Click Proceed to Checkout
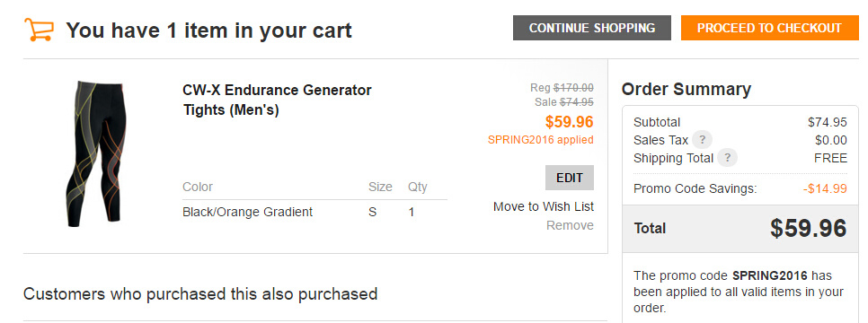Image resolution: width=868 pixels, height=323 pixels. point(769,28)
